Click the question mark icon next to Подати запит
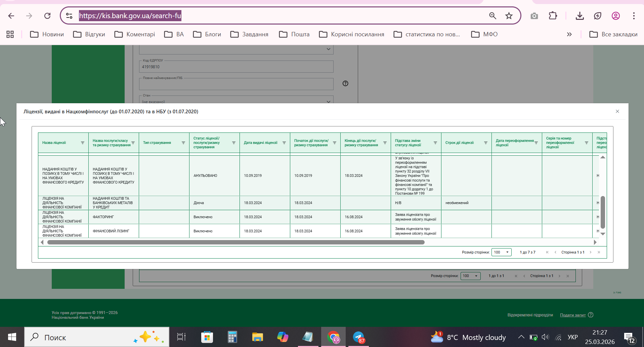 [591, 315]
